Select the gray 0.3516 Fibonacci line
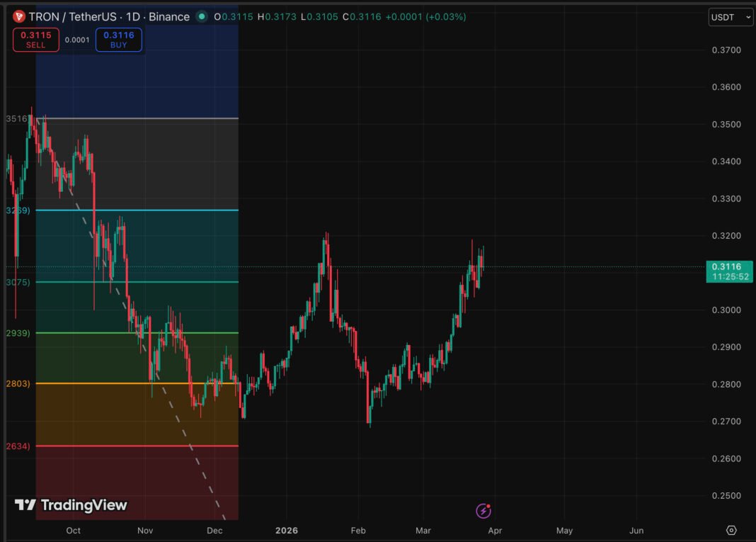The width and height of the screenshot is (756, 542). [x=142, y=118]
